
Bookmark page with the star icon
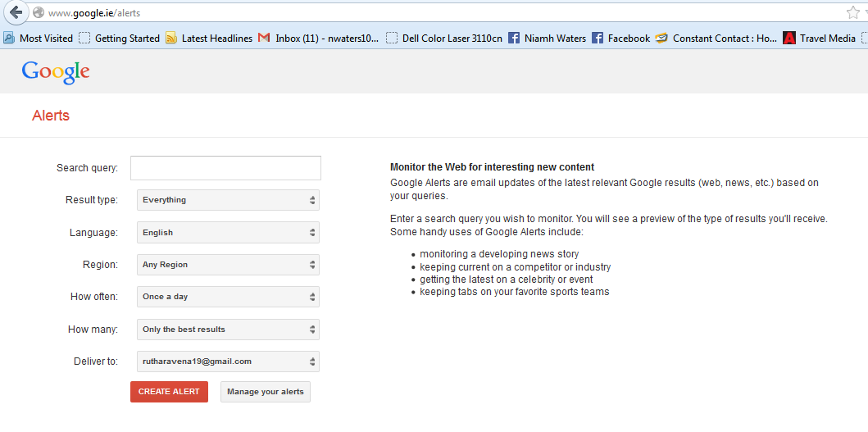pyautogui.click(x=852, y=12)
